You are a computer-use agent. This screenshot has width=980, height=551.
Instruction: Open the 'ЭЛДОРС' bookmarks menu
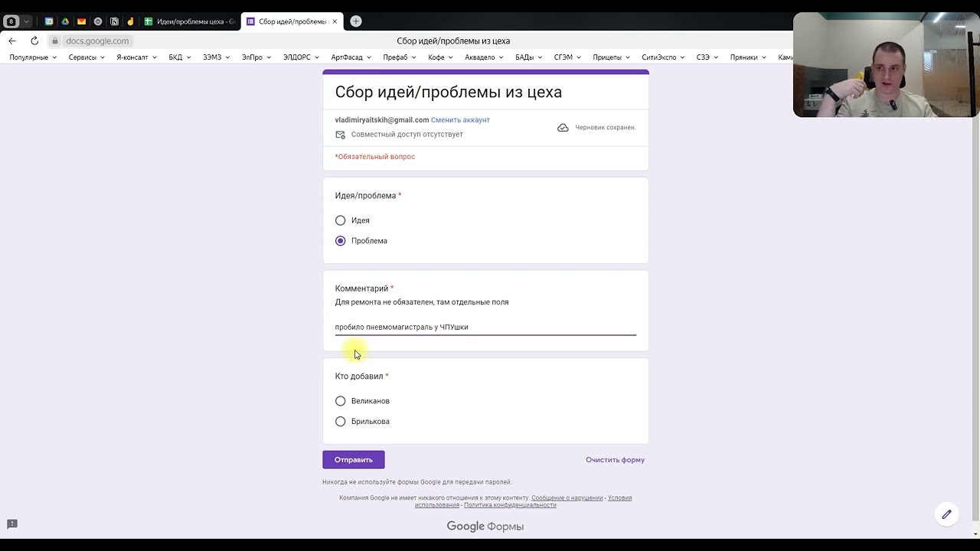(x=301, y=57)
